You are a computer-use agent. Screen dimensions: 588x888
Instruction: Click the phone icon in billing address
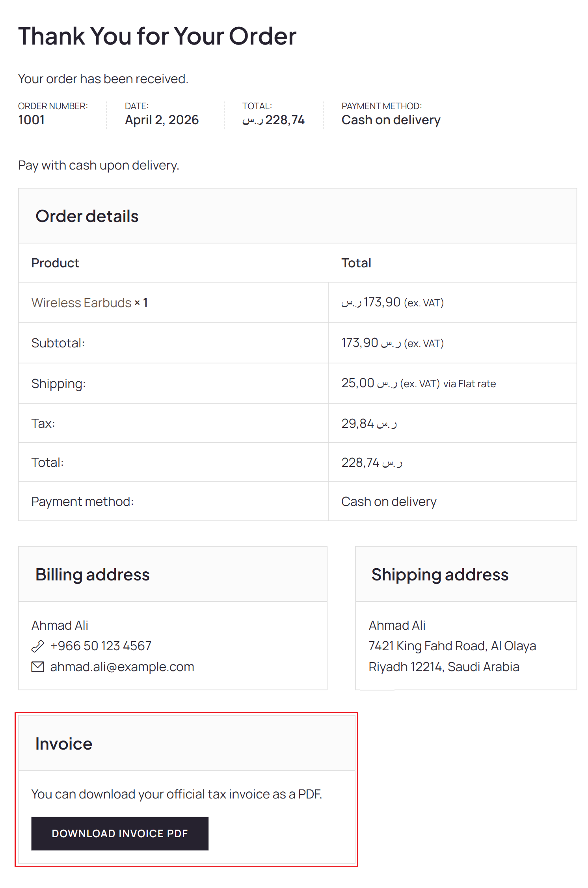click(37, 646)
